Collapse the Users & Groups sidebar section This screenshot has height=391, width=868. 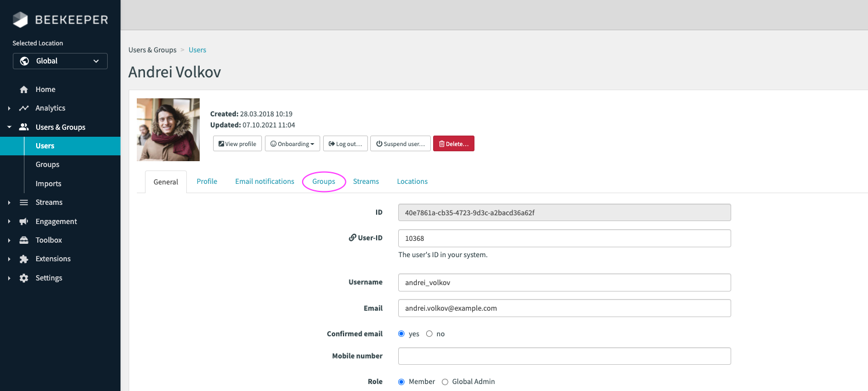9,127
